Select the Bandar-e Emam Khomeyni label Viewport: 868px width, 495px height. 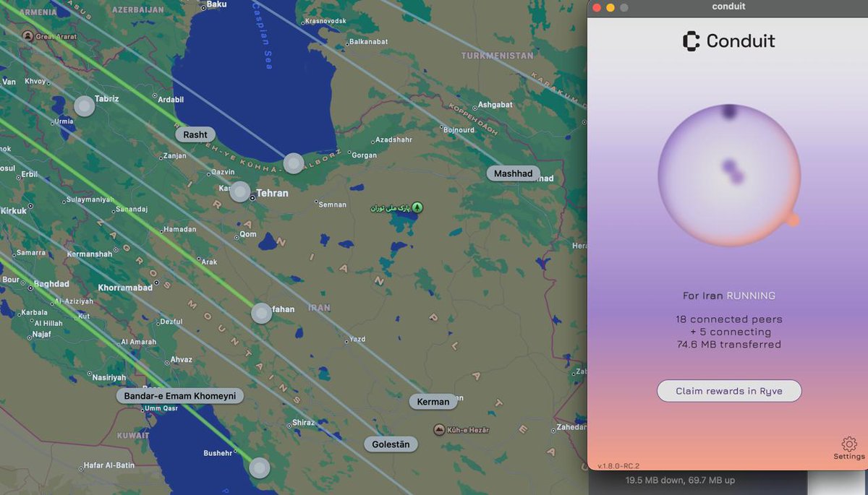[x=179, y=396]
